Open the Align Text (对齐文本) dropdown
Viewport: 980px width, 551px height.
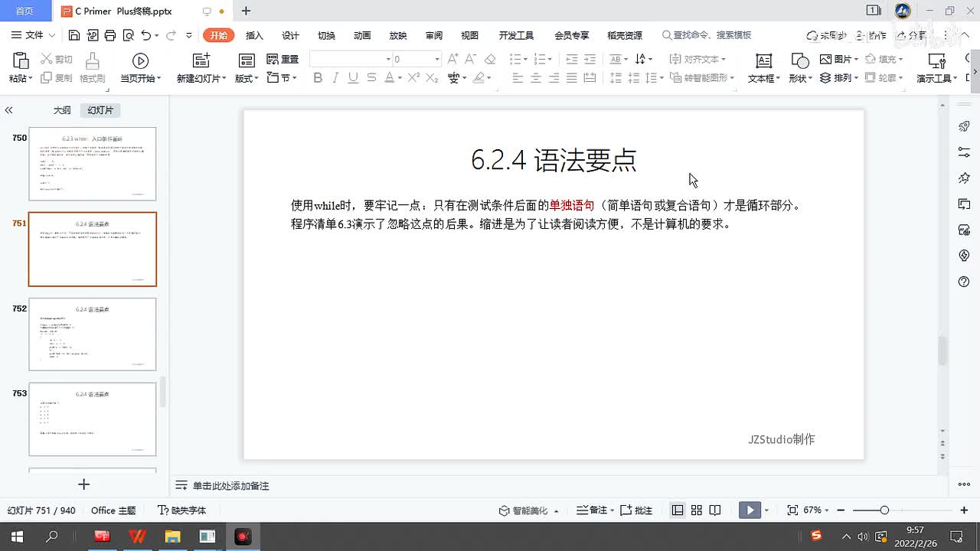click(x=697, y=59)
